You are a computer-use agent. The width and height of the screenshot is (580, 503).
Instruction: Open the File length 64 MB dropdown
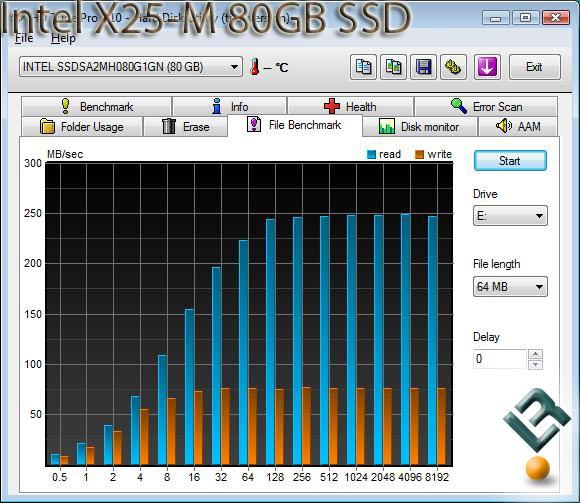click(510, 287)
